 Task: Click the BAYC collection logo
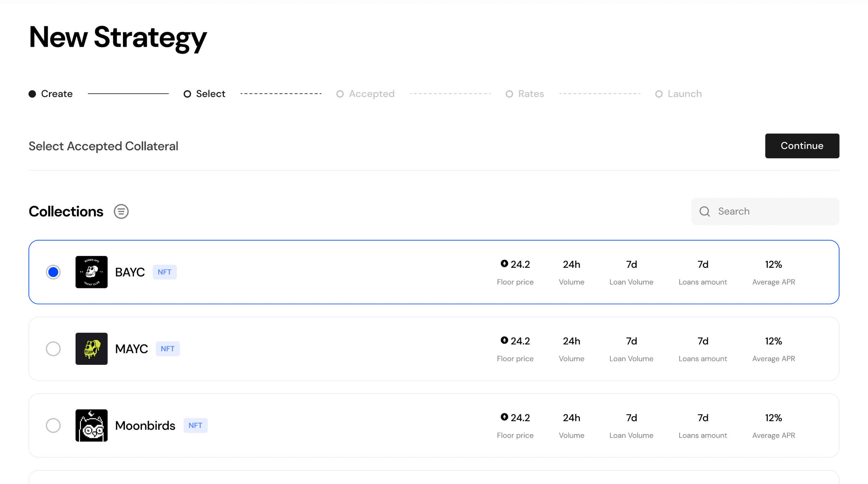click(91, 272)
